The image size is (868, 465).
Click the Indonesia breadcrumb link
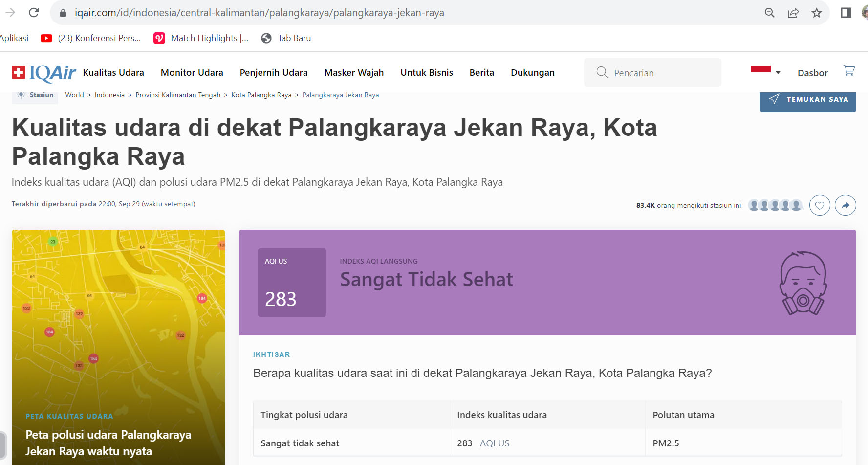(109, 95)
